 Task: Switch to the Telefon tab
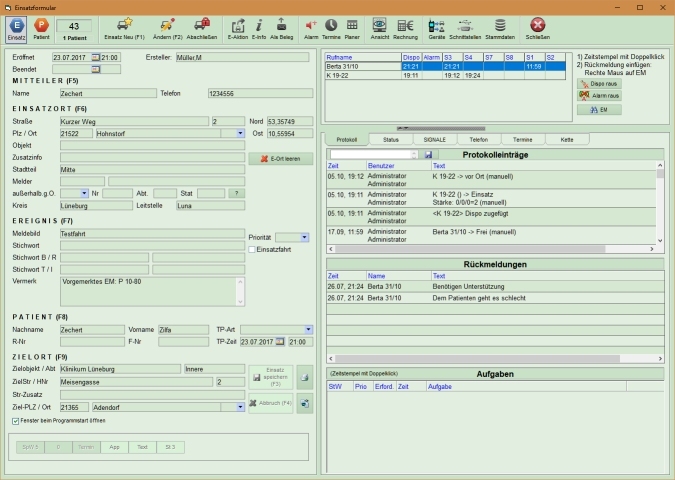pyautogui.click(x=478, y=139)
